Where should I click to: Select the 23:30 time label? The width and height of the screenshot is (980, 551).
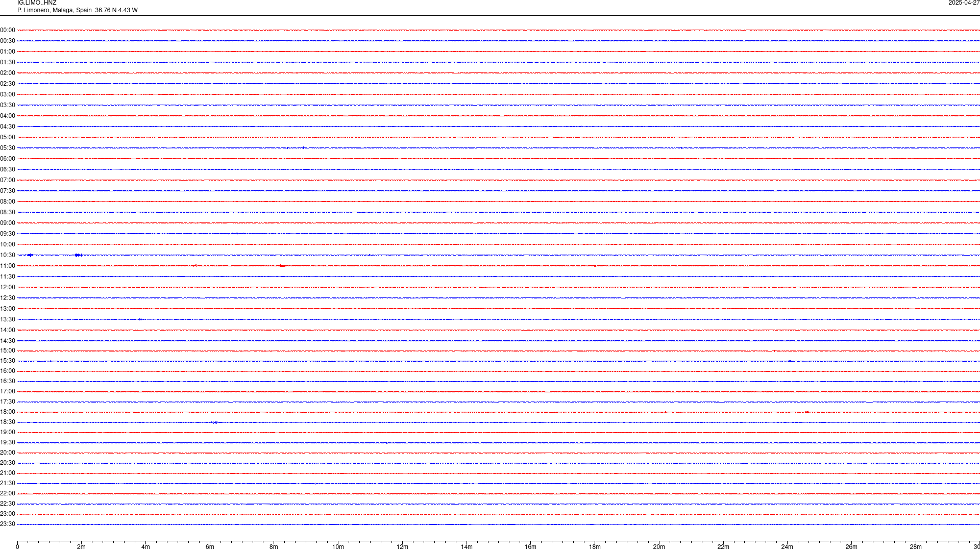(8, 524)
